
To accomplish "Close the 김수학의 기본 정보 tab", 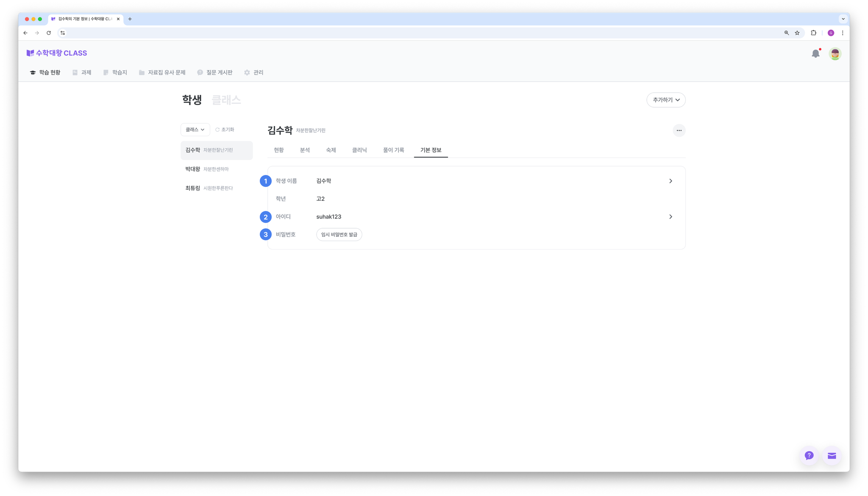I will pos(118,19).
